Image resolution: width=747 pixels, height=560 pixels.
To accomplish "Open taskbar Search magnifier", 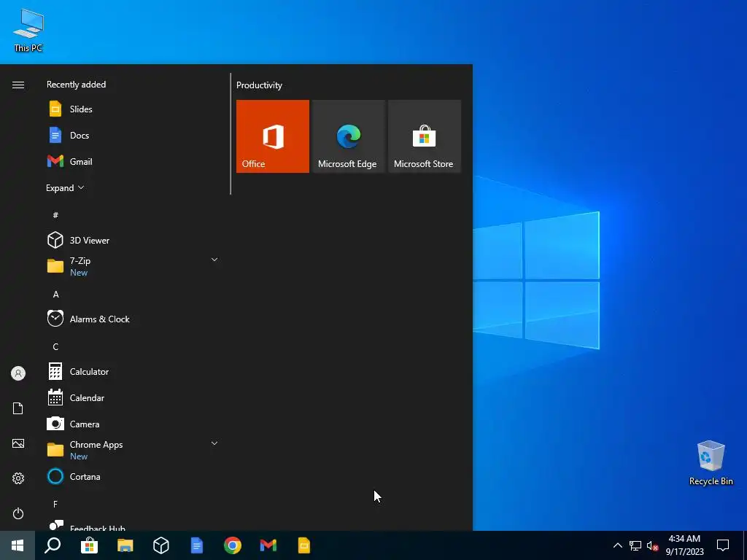I will pos(53,545).
